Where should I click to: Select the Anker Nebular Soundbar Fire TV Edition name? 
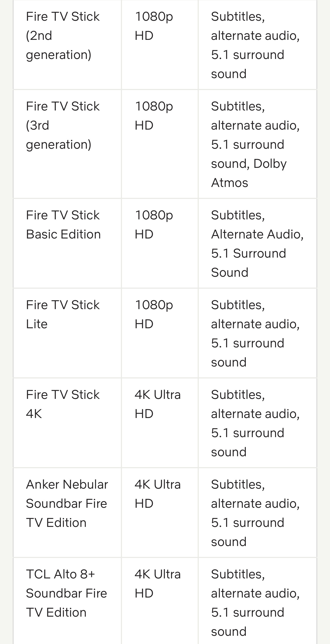67,504
